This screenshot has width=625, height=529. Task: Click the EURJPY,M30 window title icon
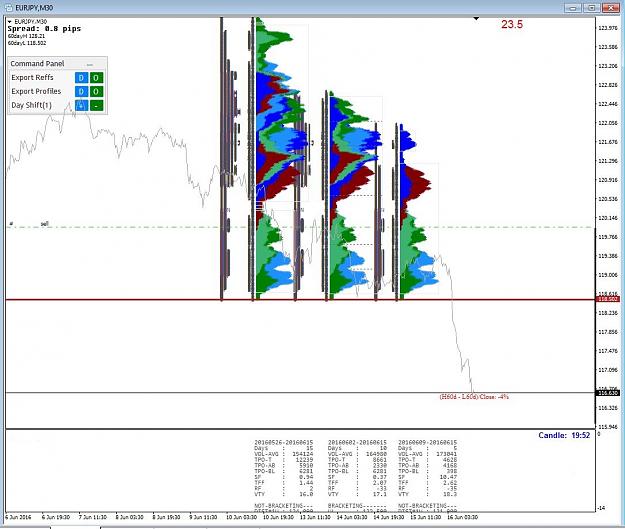coord(9,8)
